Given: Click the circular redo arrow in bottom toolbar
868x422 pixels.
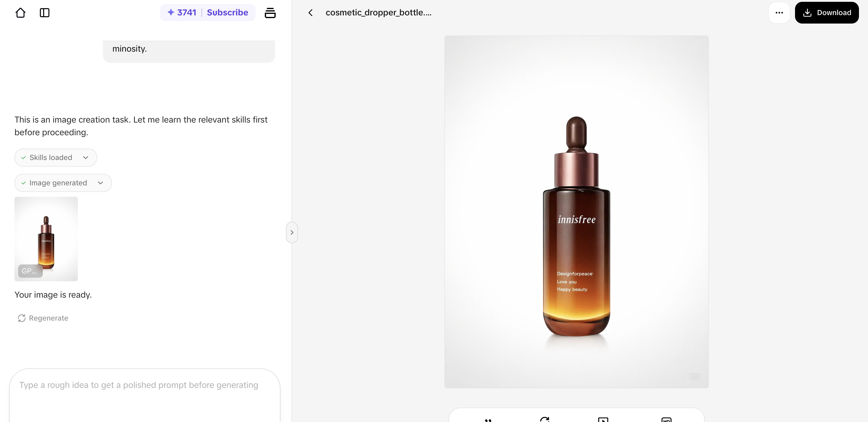Looking at the screenshot, I should point(544,419).
